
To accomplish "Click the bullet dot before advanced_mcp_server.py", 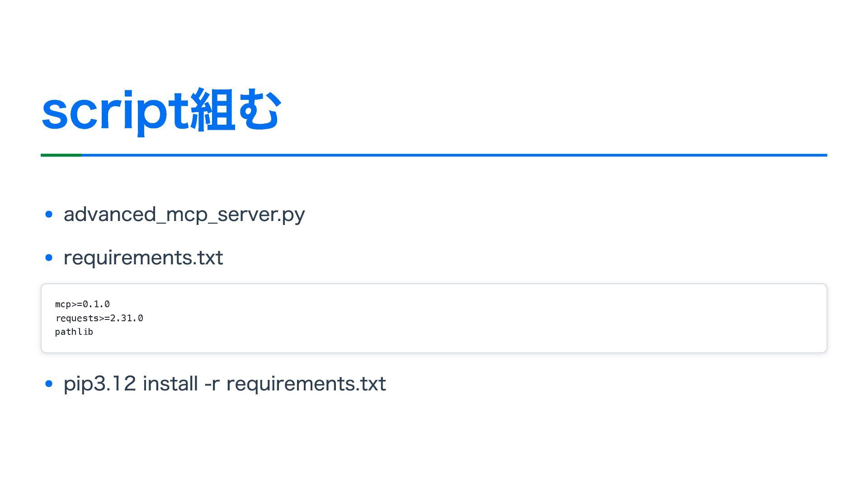I will (x=49, y=214).
